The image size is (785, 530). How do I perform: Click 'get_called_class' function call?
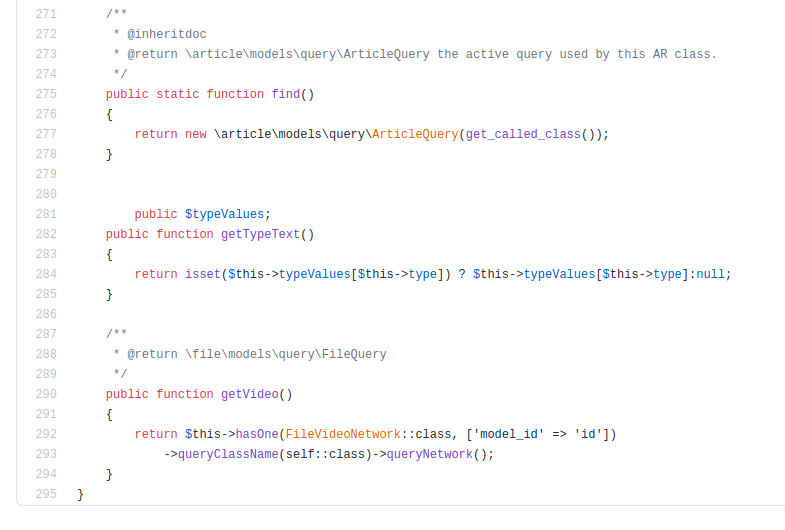click(523, 134)
